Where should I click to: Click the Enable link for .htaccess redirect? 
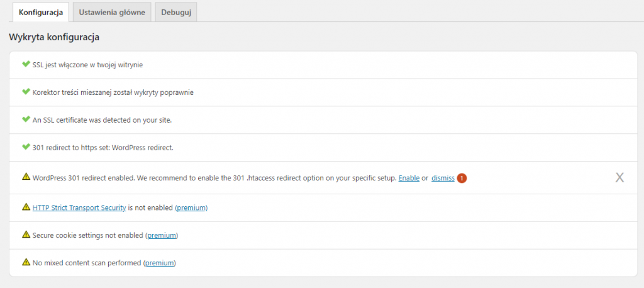tap(409, 178)
